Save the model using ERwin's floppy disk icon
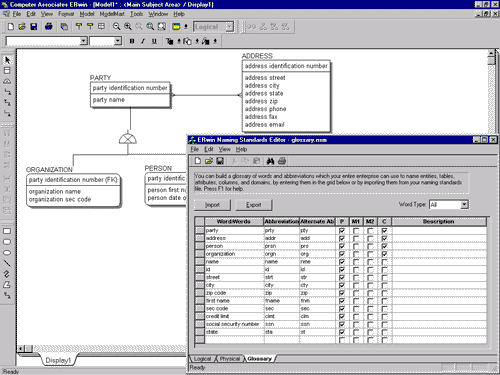This screenshot has height=375, width=500. coord(33,27)
